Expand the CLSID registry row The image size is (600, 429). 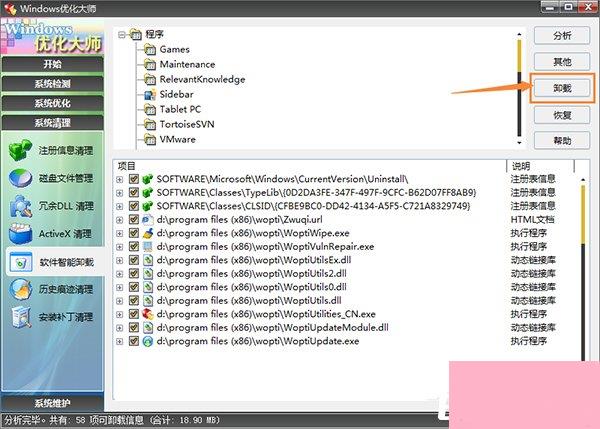120,206
